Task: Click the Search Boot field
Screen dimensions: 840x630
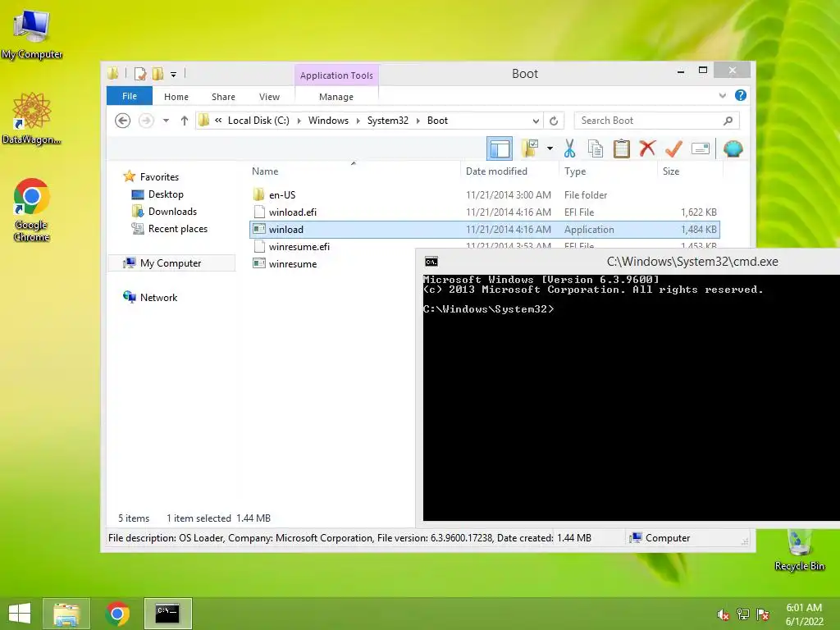Action: click(656, 121)
